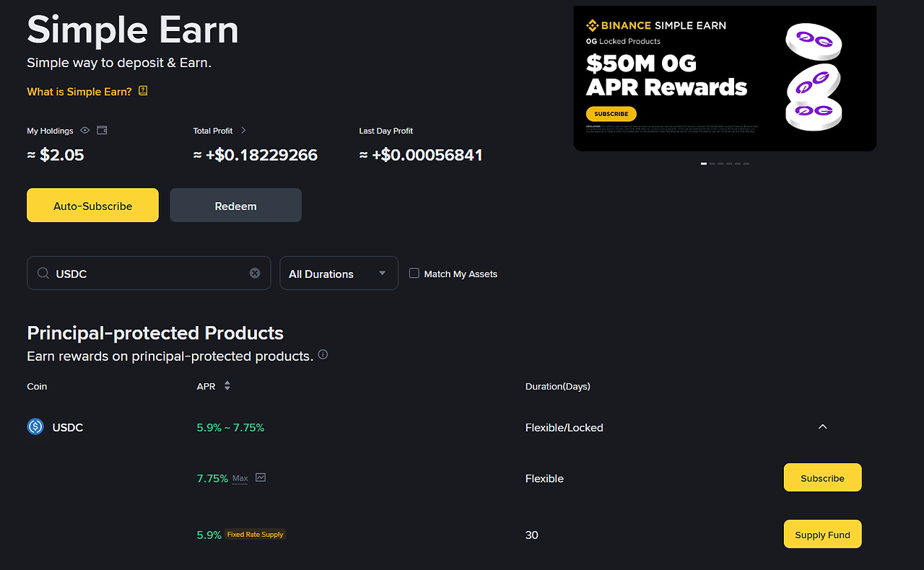Click SUBSCRIBE in the 0G rewards banner
Viewport: 924px width, 570px height.
[611, 114]
